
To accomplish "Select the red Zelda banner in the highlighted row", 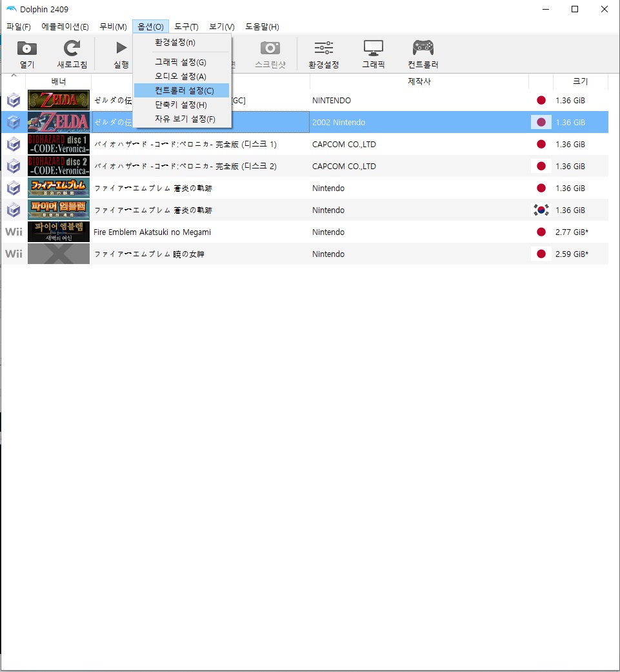I will tap(59, 122).
